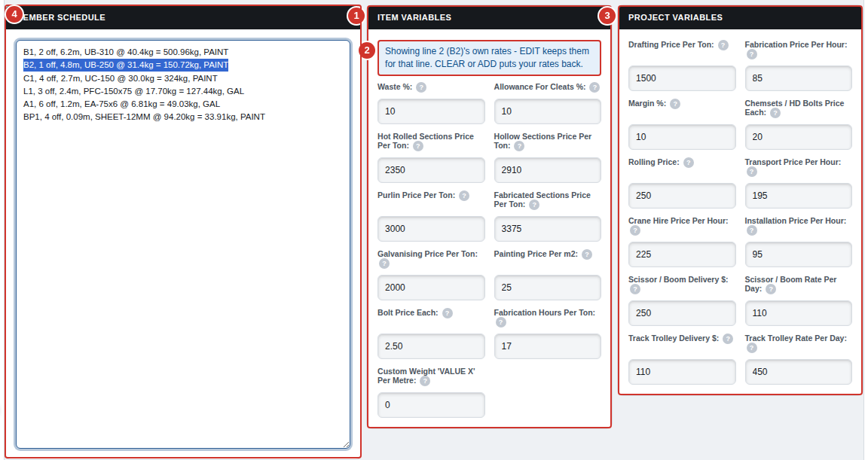Open help icon for Waste %

click(421, 87)
